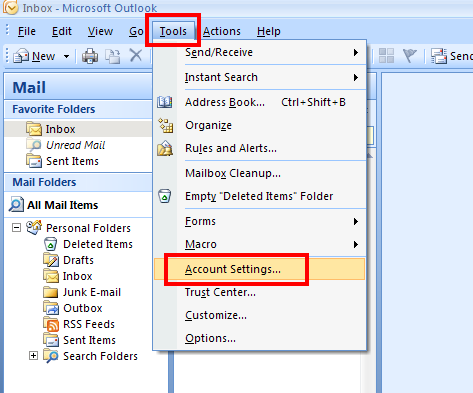
Task: Click the Follow Up flag icon
Action: 409,55
